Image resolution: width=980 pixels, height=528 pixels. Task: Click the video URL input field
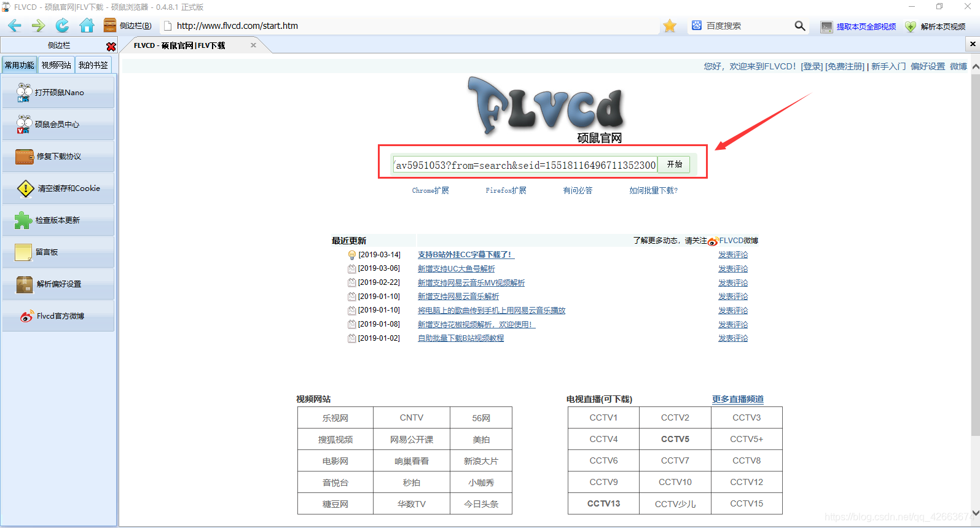tap(525, 165)
